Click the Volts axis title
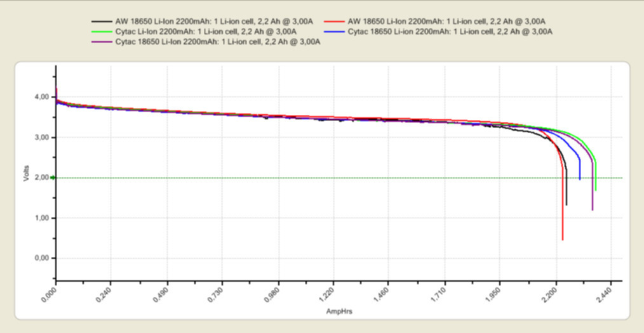This screenshot has width=644, height=333. click(x=27, y=174)
